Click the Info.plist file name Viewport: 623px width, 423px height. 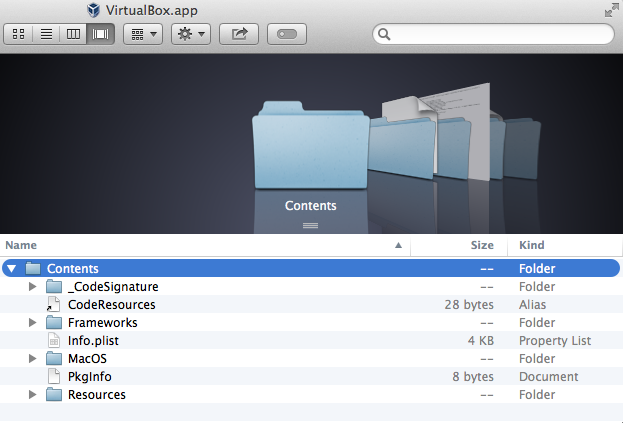[93, 341]
